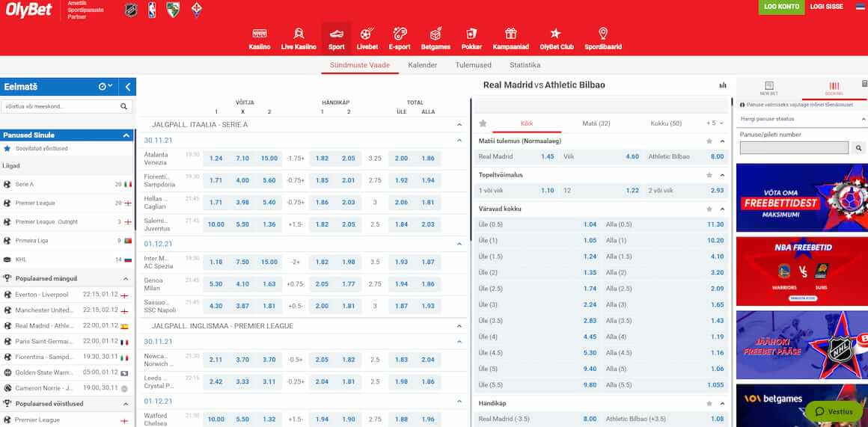The image size is (868, 427).
Task: Switch to the Tulemused tab
Action: 474,65
